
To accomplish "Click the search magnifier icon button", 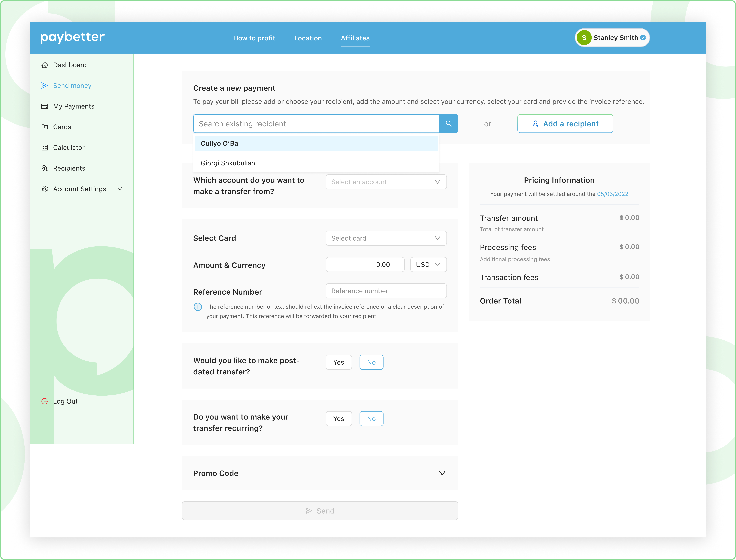I will [x=448, y=124].
